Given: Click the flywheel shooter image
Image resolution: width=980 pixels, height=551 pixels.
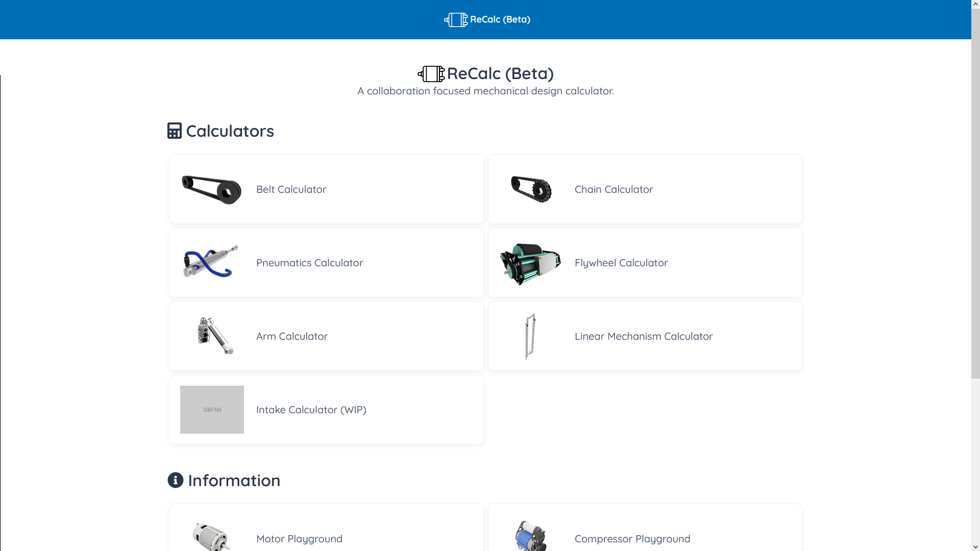Looking at the screenshot, I should (x=530, y=263).
